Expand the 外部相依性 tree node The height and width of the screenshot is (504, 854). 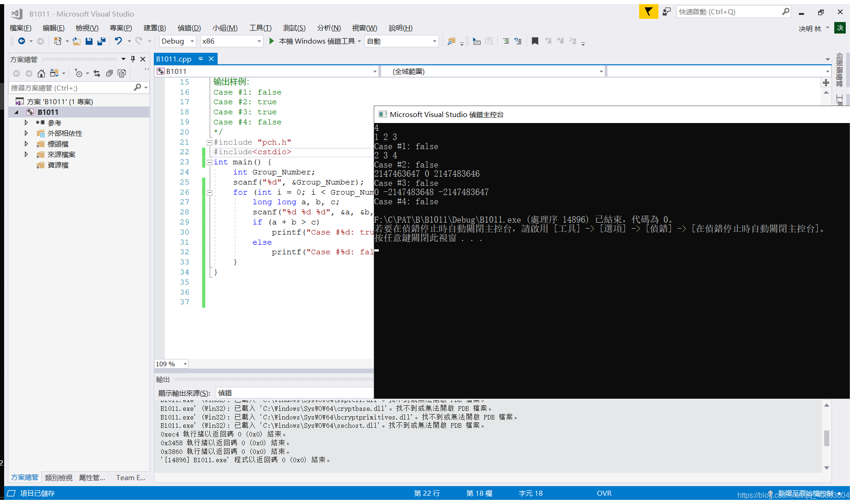(26, 133)
